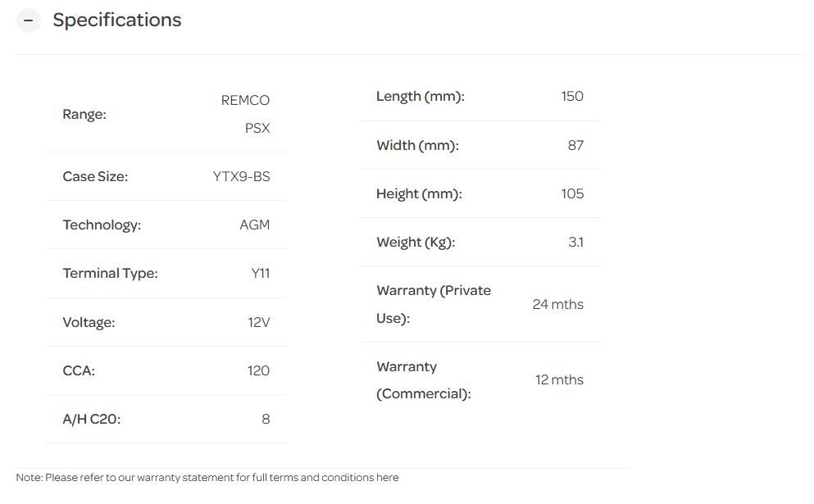Click the Specifications heading
This screenshot has height=504, width=814.
117,20
